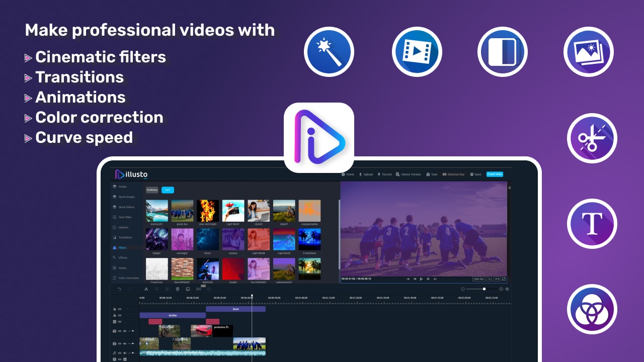This screenshot has width=644, height=362.
Task: Click the Upload arrow icon
Action: (x=360, y=174)
